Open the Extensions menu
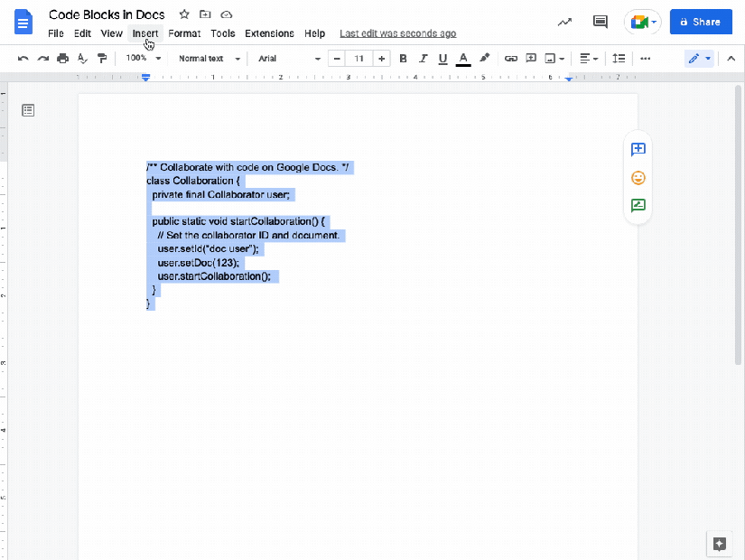 pos(269,33)
